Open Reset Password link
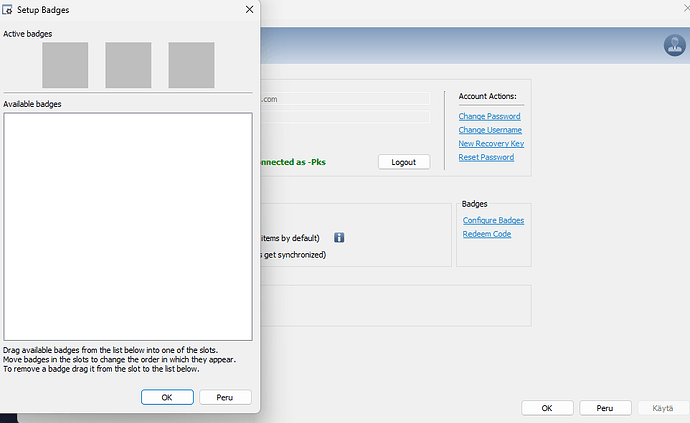The height and width of the screenshot is (423, 690). (486, 157)
